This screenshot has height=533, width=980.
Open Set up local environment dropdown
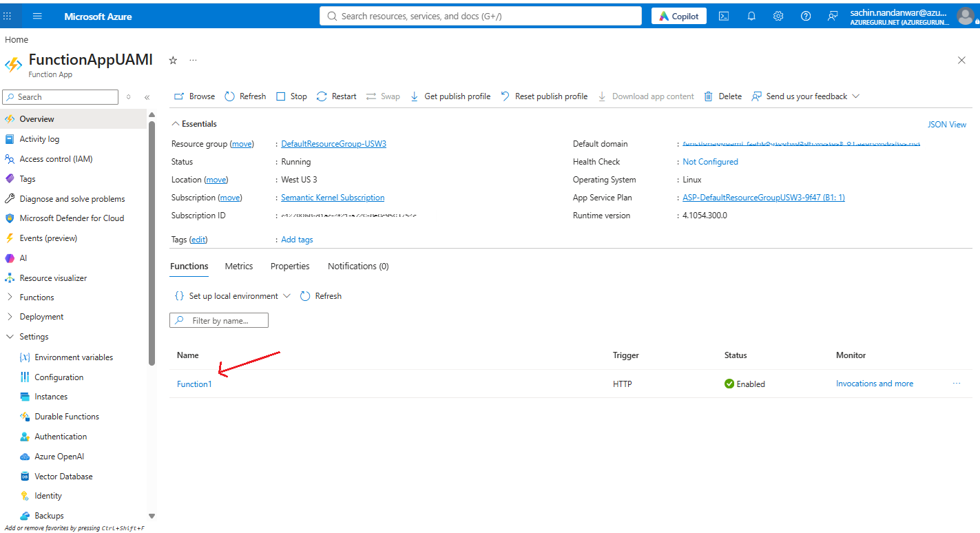(x=232, y=296)
